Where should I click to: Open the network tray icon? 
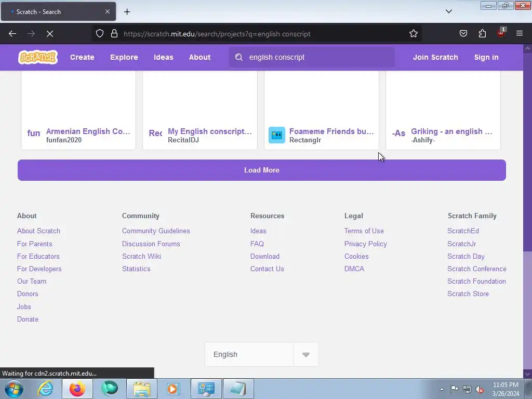pos(467,390)
